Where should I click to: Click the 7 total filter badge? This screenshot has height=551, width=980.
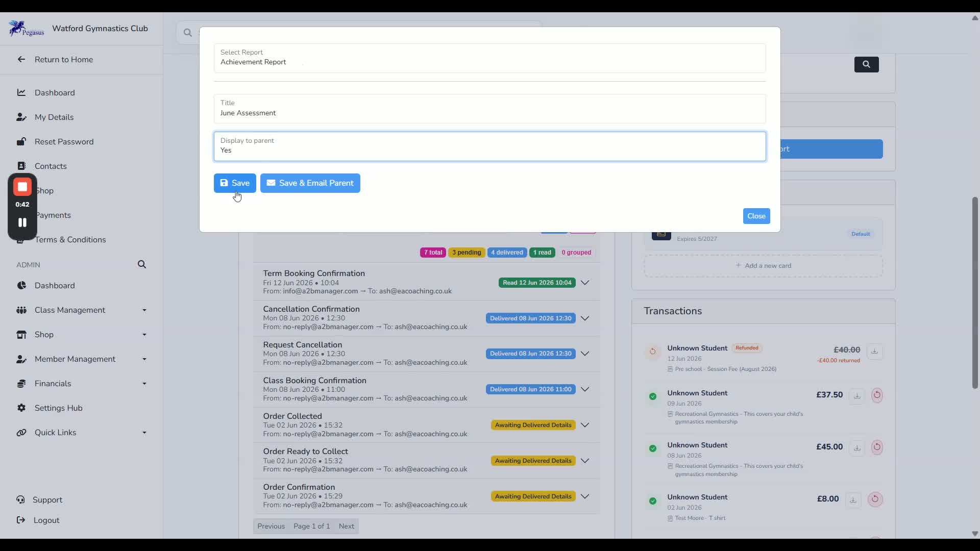[433, 253]
